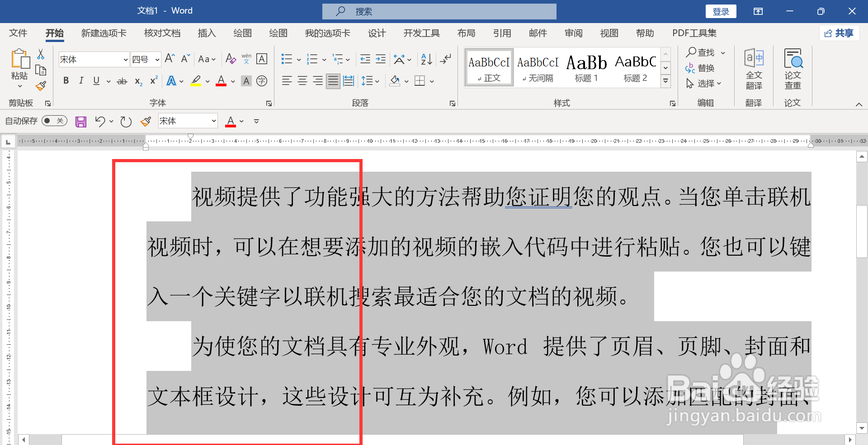Image resolution: width=868 pixels, height=445 pixels.
Task: Collapse the ribbon with the arrow
Action: click(x=859, y=104)
